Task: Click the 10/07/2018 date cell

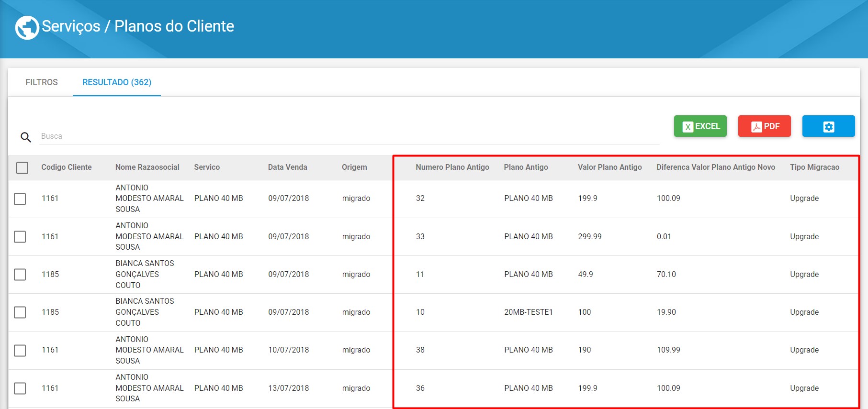Action: (289, 350)
